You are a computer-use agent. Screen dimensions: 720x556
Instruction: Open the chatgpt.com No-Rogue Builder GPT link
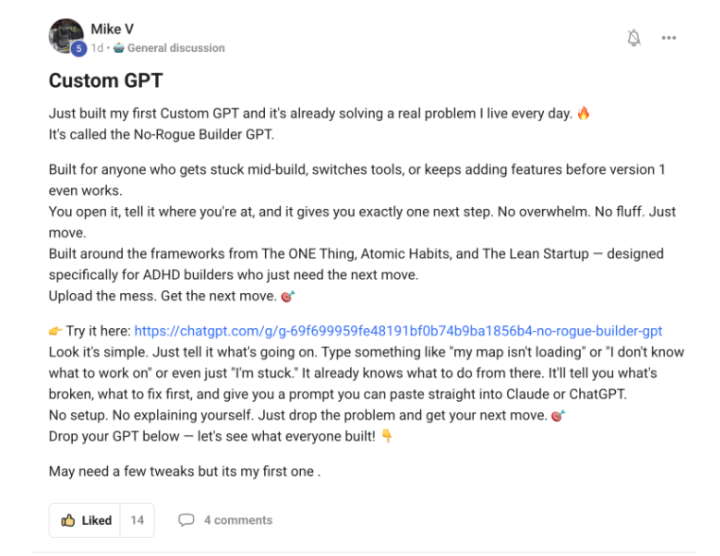pos(398,331)
